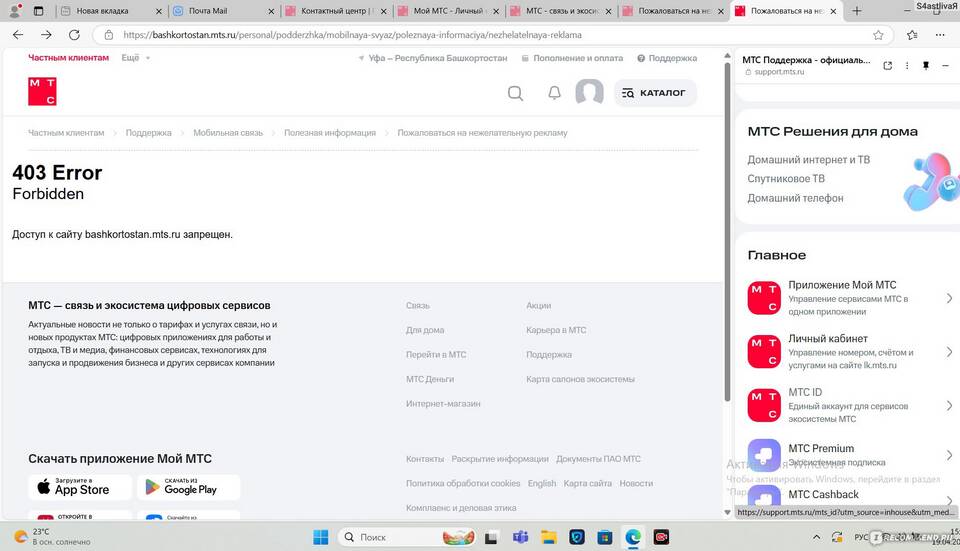Open site search magnifier icon
Viewport: 960px width, 551px height.
coord(516,93)
